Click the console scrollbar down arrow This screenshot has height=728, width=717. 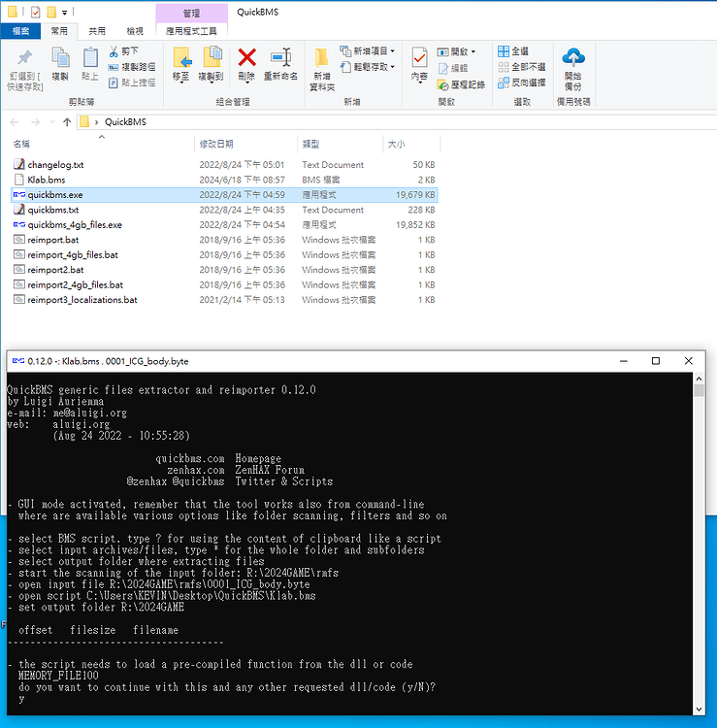[x=699, y=710]
